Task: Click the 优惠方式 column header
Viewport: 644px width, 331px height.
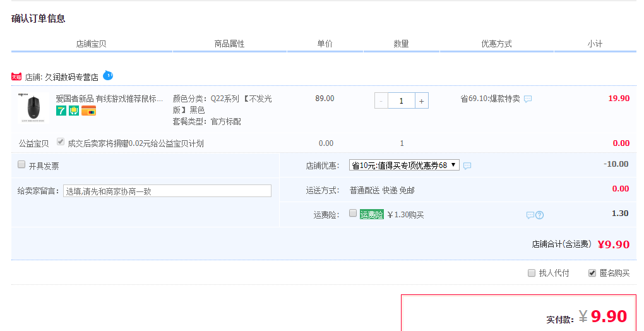Action: pos(496,44)
